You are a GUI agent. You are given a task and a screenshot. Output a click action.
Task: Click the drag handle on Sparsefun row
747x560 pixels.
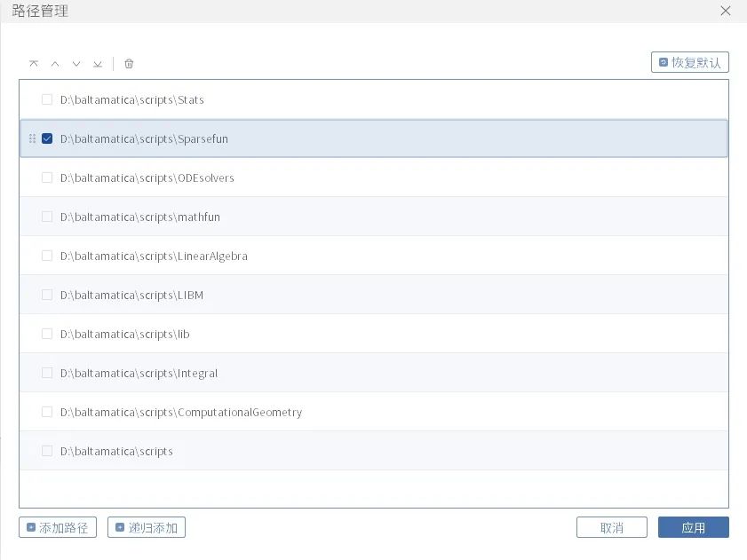(x=33, y=138)
